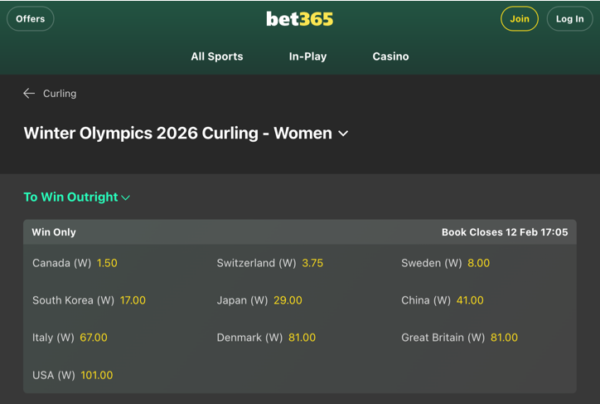Expand the Winter Olympics 2026 Curling dropdown

coord(344,133)
